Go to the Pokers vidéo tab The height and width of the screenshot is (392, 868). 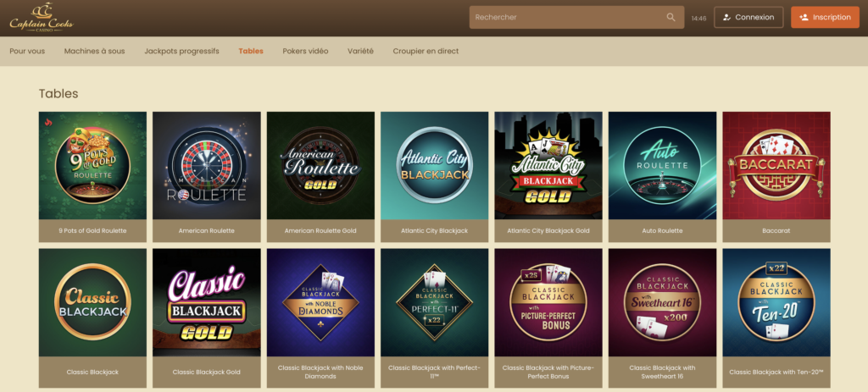(305, 51)
